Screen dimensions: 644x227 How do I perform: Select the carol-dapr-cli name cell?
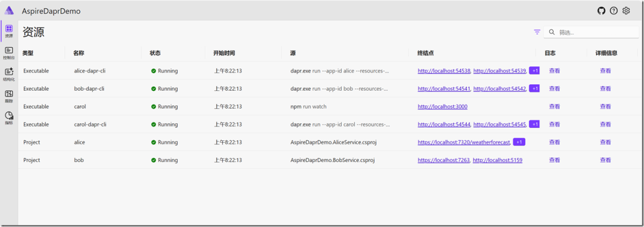click(x=90, y=124)
